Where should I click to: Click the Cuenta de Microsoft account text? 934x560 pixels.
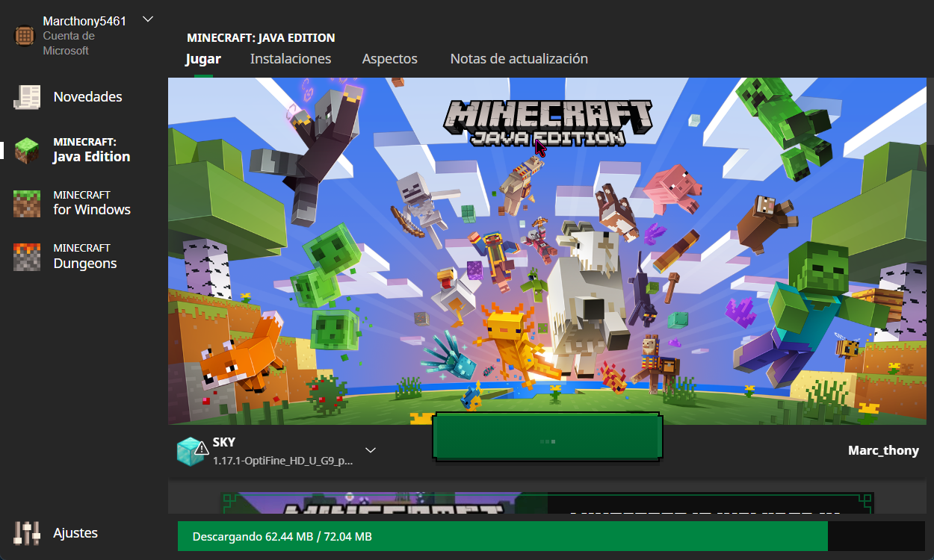[x=68, y=43]
